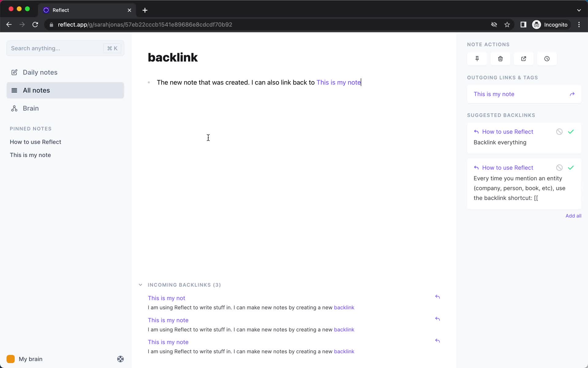Select This is my note in pinned notes

click(x=31, y=155)
